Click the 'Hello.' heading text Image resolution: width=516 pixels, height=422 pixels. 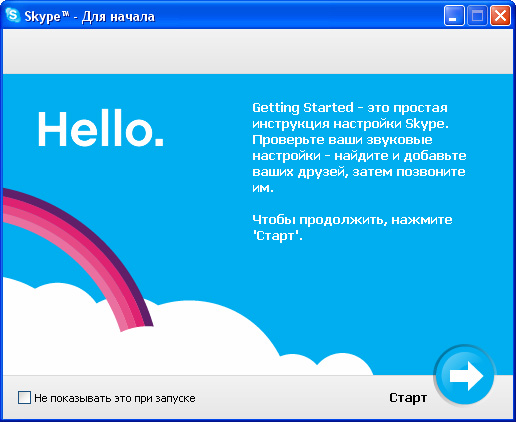pos(101,129)
